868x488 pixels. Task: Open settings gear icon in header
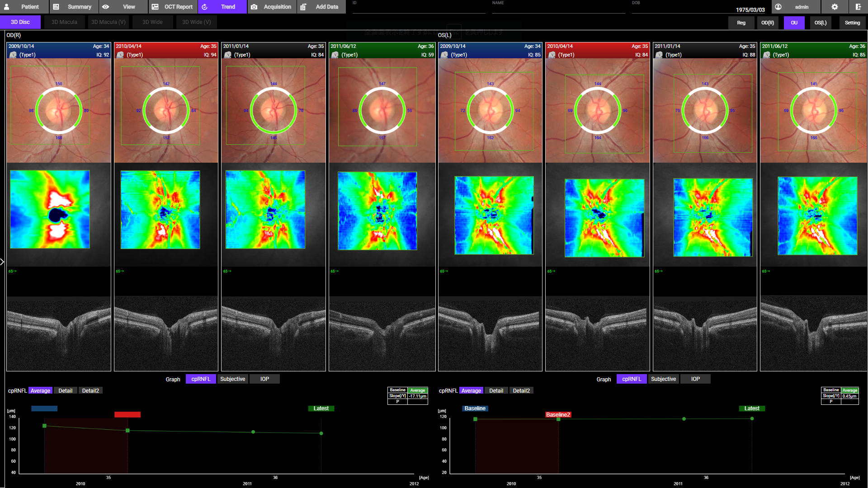835,7
